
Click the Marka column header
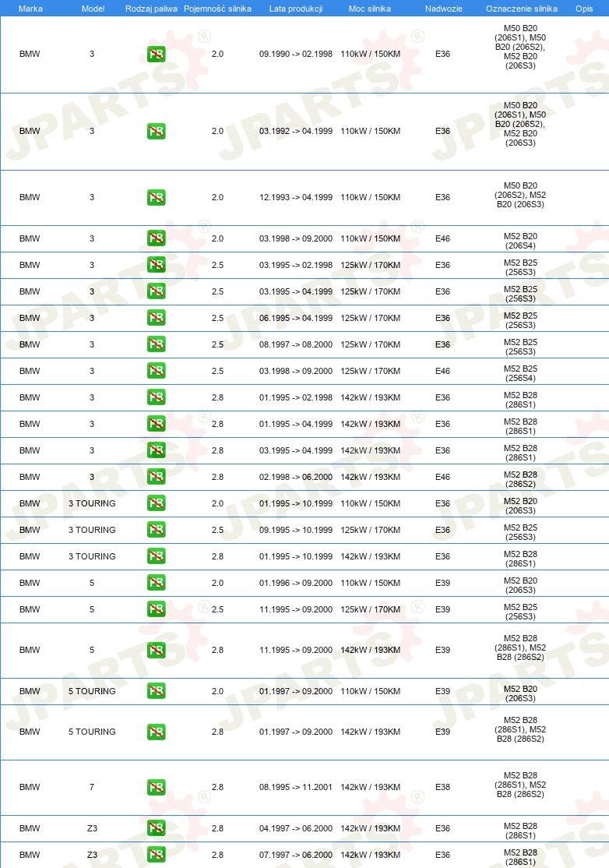30,9
